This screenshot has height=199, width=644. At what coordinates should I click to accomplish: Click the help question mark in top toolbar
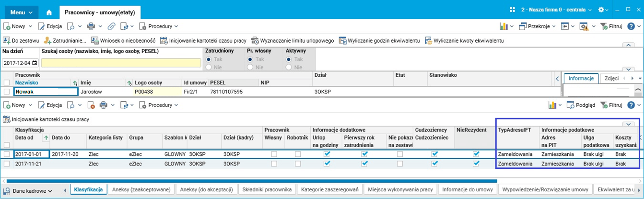coord(631,26)
